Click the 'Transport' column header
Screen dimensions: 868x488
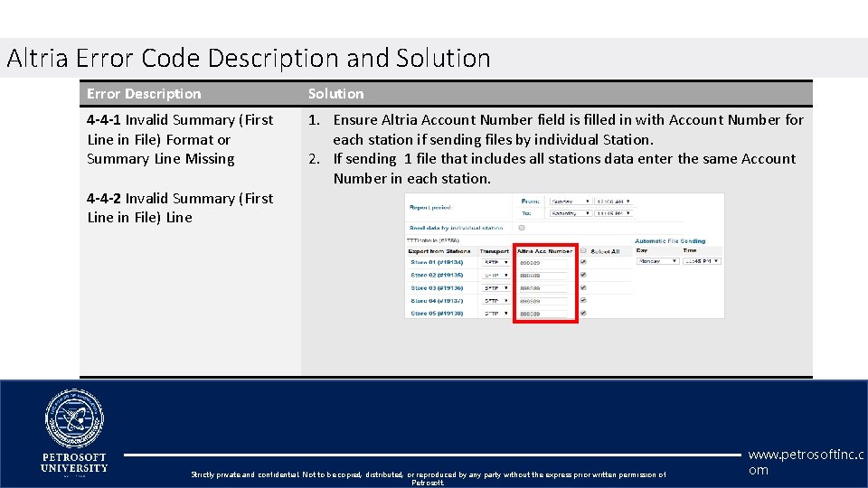coord(495,251)
